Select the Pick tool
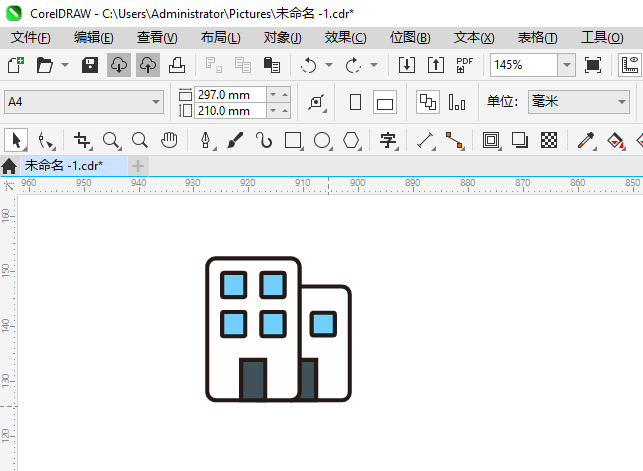Screen dimensions: 643x471 16,140
